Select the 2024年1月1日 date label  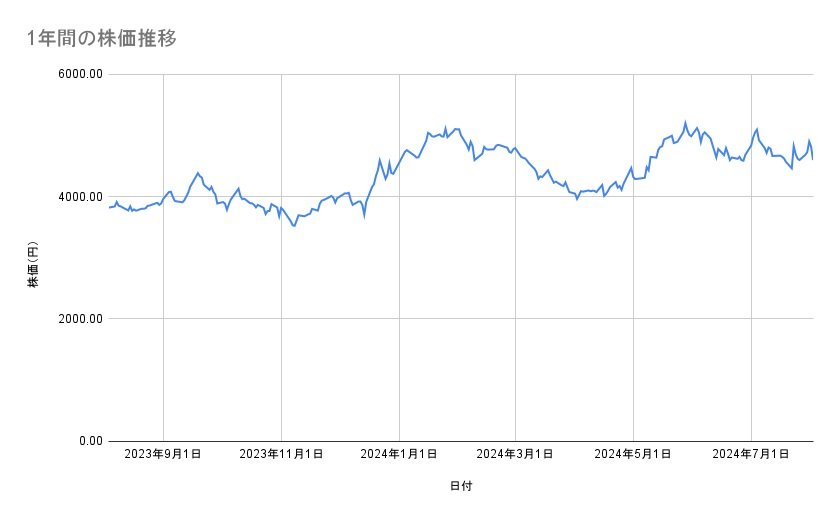399,454
